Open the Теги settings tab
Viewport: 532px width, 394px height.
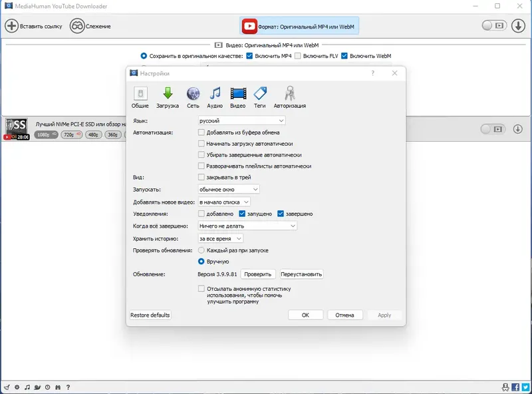click(260, 97)
